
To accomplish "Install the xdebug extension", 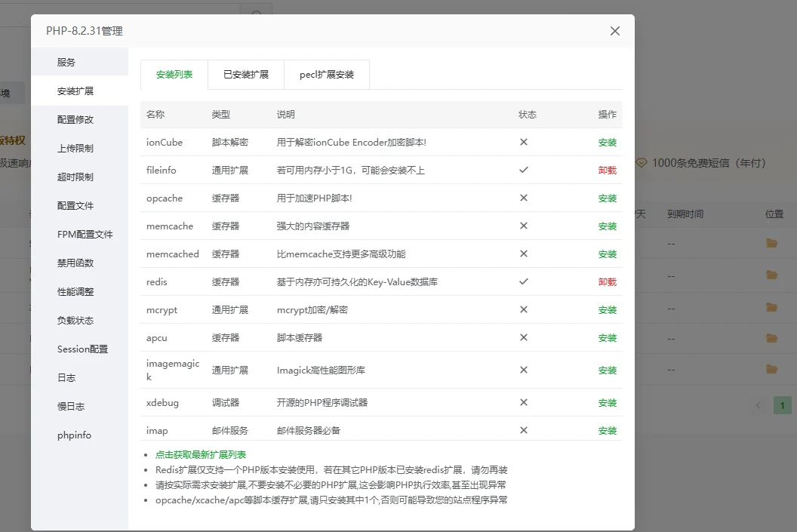I will [x=607, y=403].
